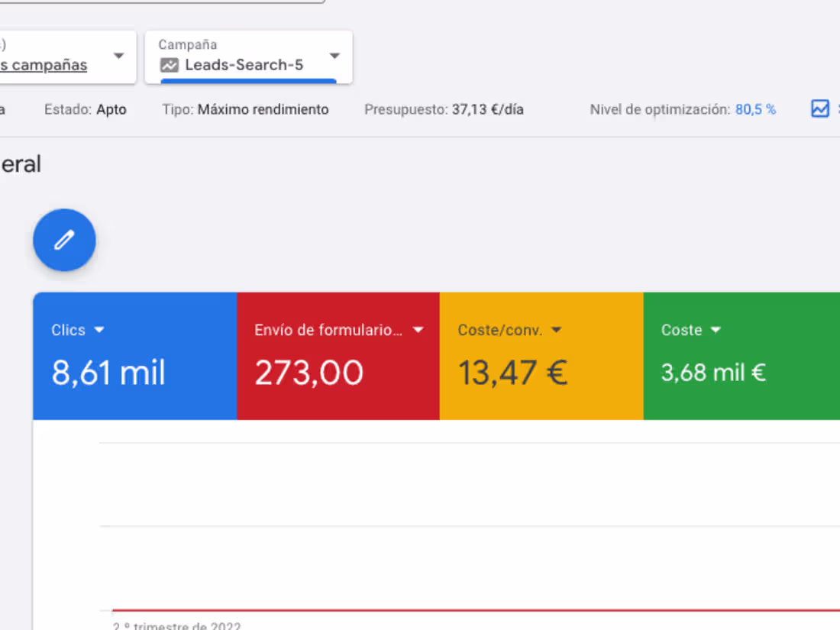Open the Coste metric dropdown
The width and height of the screenshot is (840, 630).
pos(716,330)
